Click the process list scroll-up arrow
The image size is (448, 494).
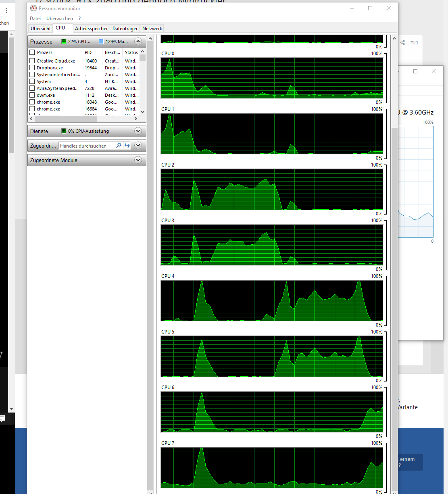pyautogui.click(x=143, y=52)
